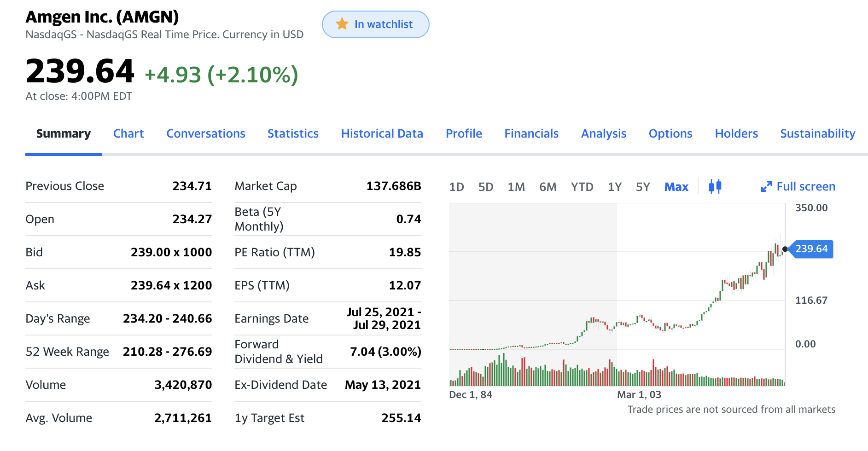Click the 1y Target Est value 255.14
Screen dimensions: 868x451
(401, 418)
